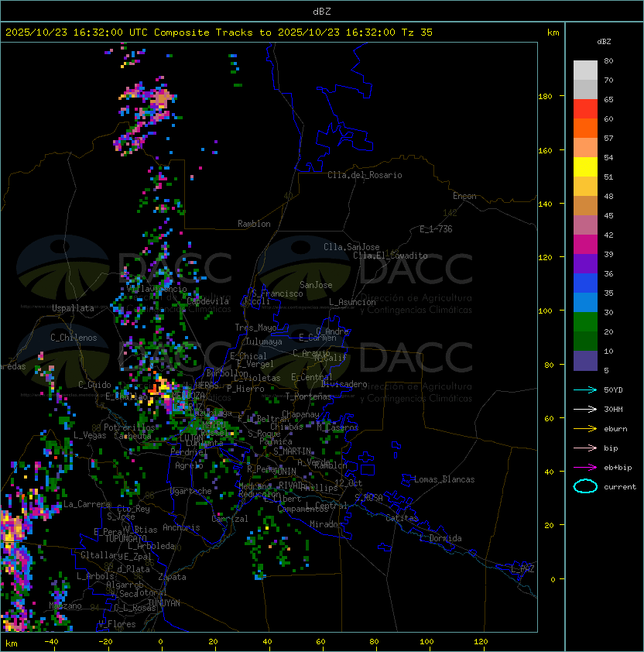Click the Encon place label
The width and height of the screenshot is (644, 652).
pyautogui.click(x=464, y=196)
